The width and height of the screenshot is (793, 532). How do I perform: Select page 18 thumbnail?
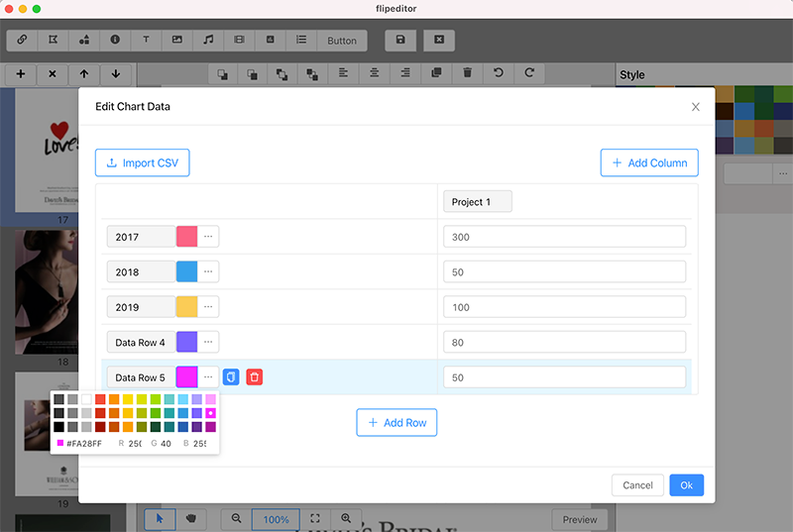47,292
